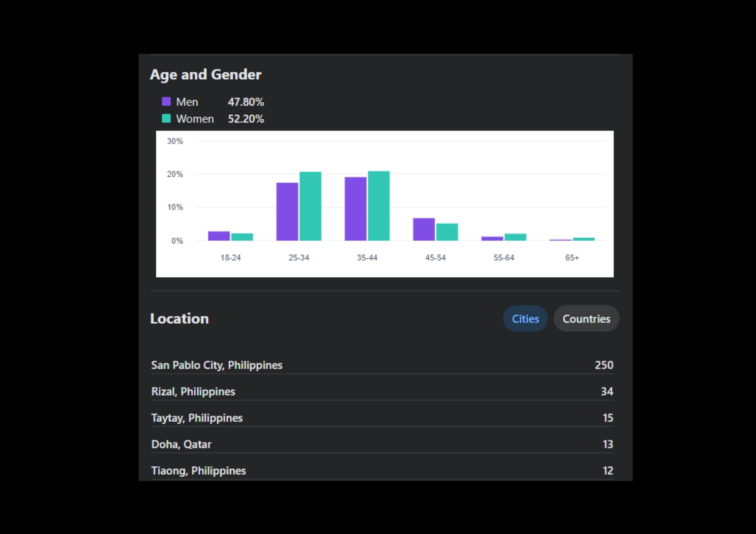
Task: Click the teal women bar for 35-44
Action: [379, 206]
